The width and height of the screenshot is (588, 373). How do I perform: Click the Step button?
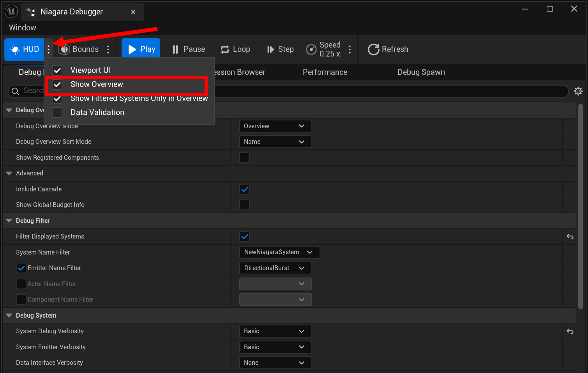pos(281,49)
